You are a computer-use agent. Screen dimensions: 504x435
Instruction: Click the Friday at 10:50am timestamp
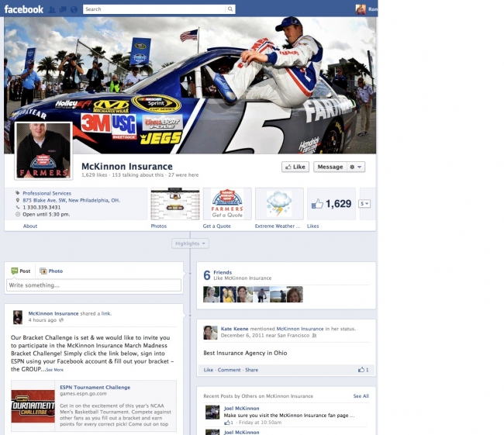(261, 423)
